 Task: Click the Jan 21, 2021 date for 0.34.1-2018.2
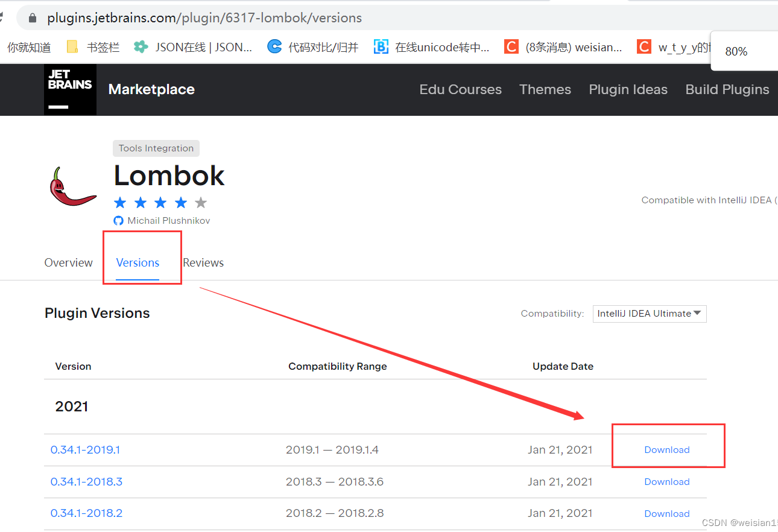click(560, 513)
